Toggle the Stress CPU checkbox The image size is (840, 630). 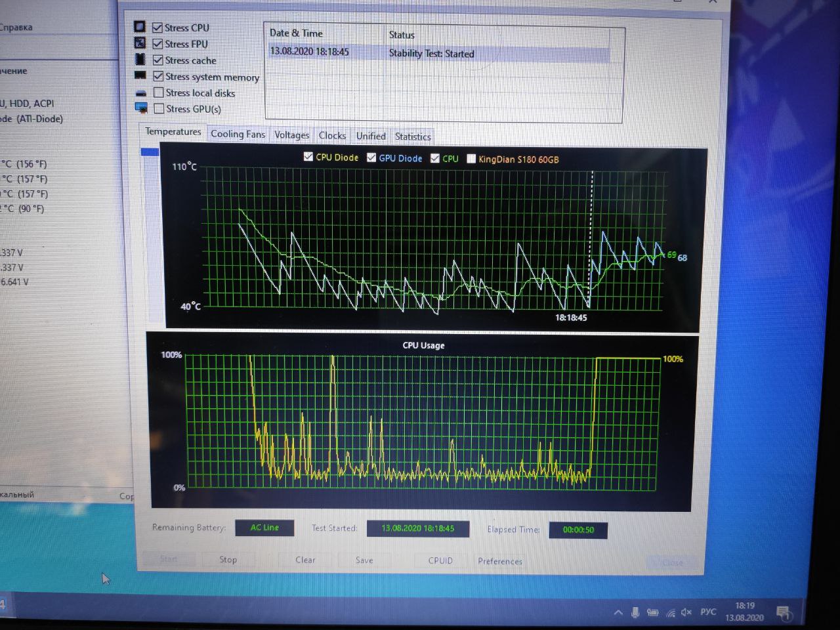157,28
